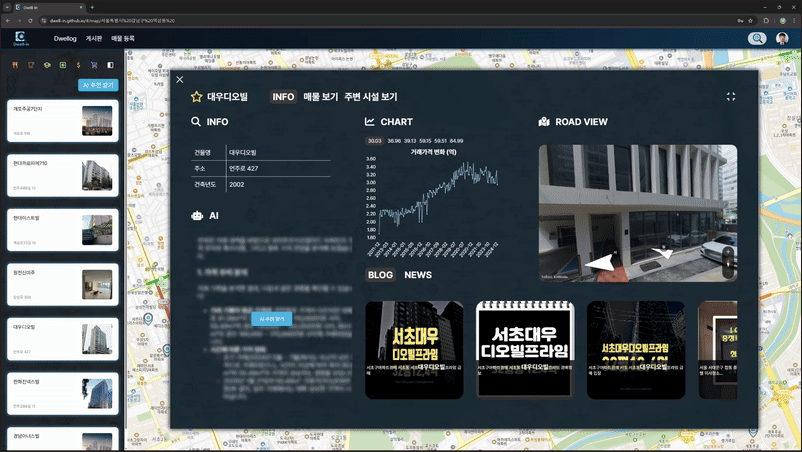The height and width of the screenshot is (452, 802).
Task: Open the 매물 등록 menu
Action: tap(123, 38)
